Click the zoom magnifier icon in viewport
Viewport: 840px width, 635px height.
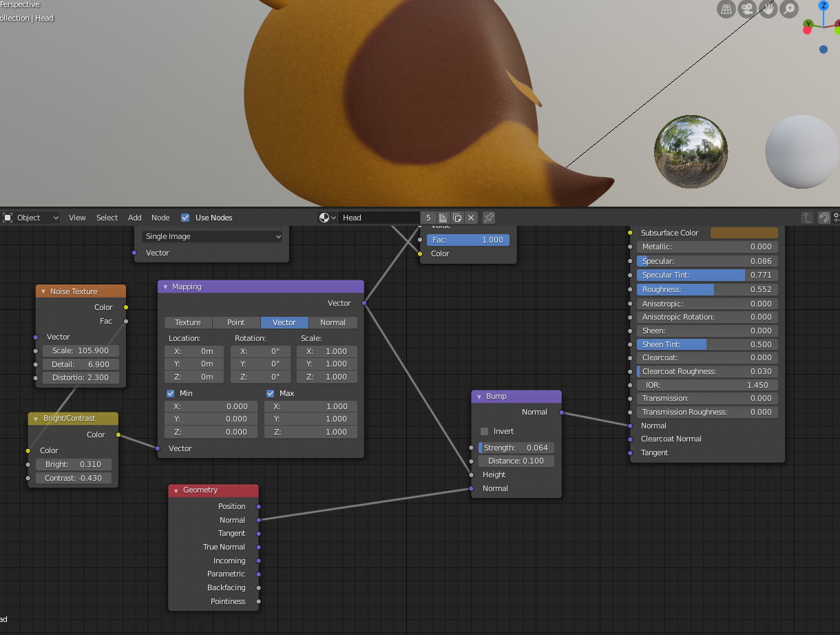coord(789,9)
